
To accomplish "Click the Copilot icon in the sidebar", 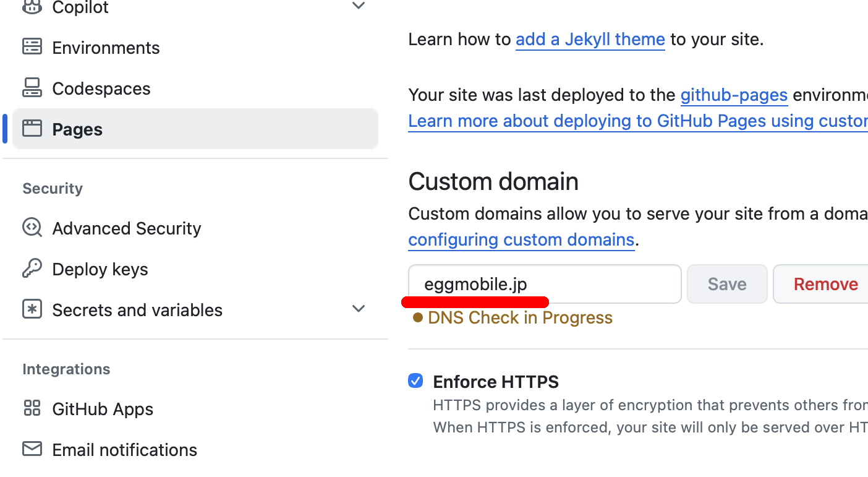I will pyautogui.click(x=31, y=6).
